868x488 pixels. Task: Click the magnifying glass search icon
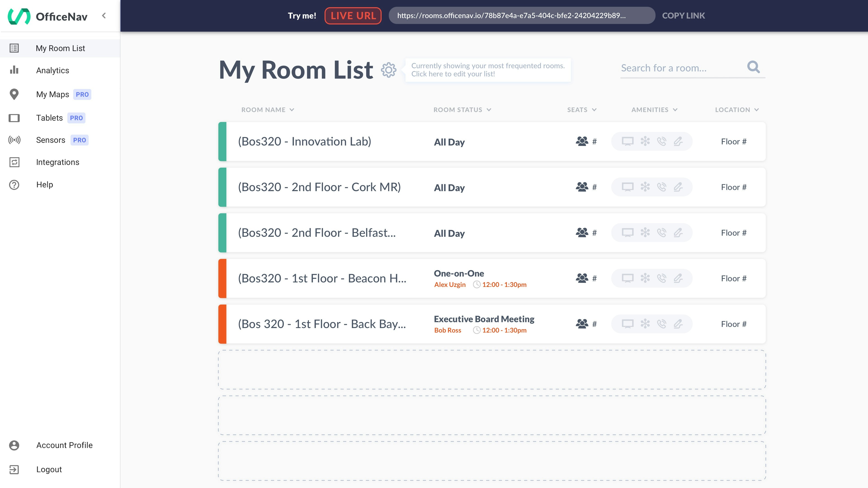click(x=753, y=67)
